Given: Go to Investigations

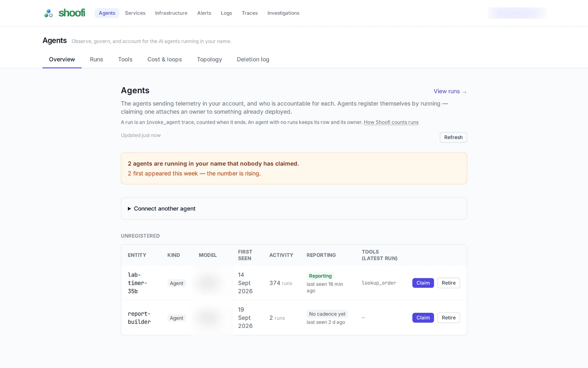Looking at the screenshot, I should pyautogui.click(x=283, y=13).
